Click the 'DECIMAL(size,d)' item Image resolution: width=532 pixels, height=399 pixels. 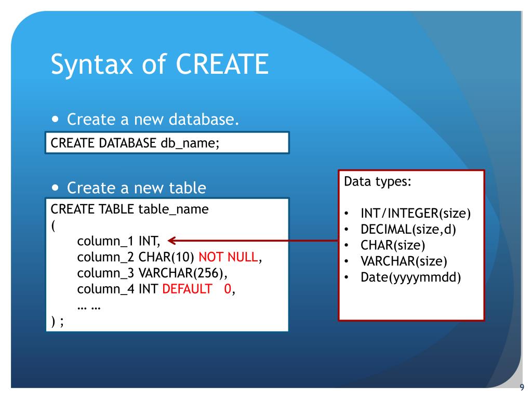click(x=408, y=229)
